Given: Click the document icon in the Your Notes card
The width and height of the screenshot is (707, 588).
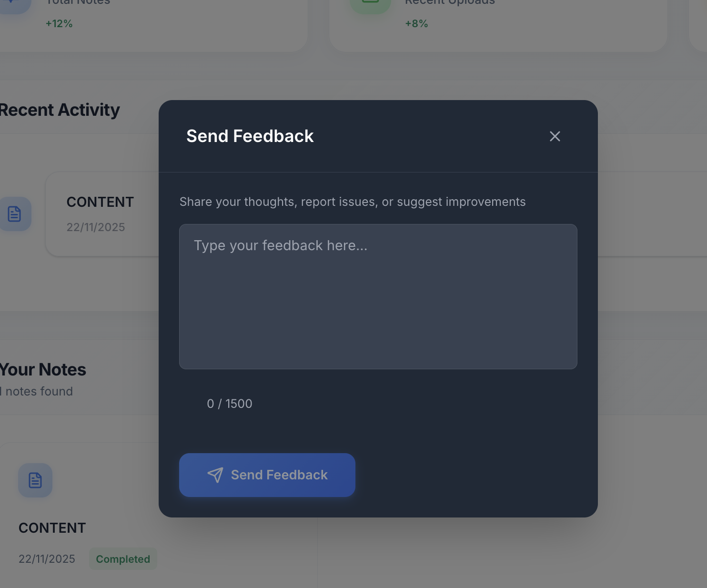Looking at the screenshot, I should (35, 480).
